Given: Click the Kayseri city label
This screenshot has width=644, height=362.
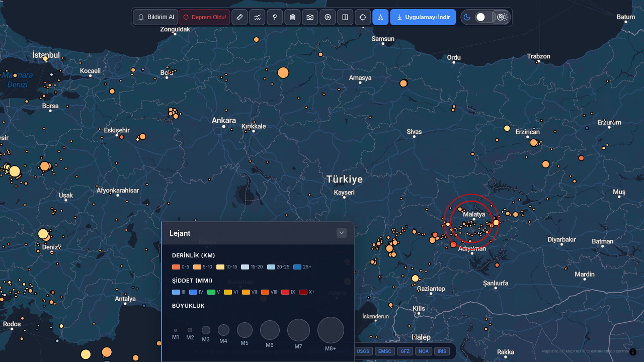Looking at the screenshot, I should [x=344, y=192].
